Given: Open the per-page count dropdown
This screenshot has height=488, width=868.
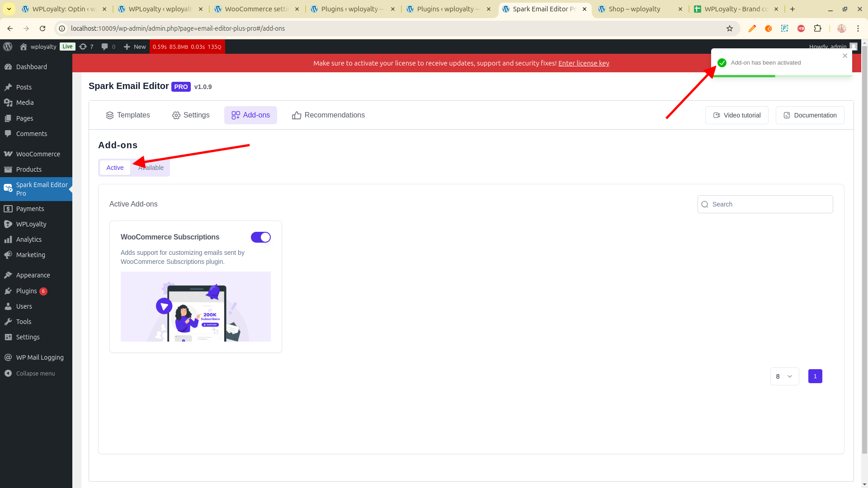Looking at the screenshot, I should click(x=784, y=376).
